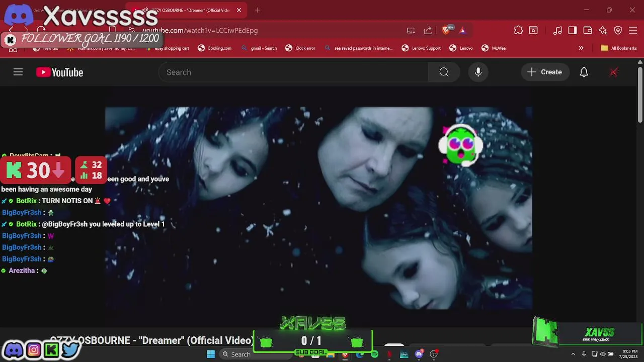Open Leo AI sparkle icon
The height and width of the screenshot is (362, 644).
(603, 30)
